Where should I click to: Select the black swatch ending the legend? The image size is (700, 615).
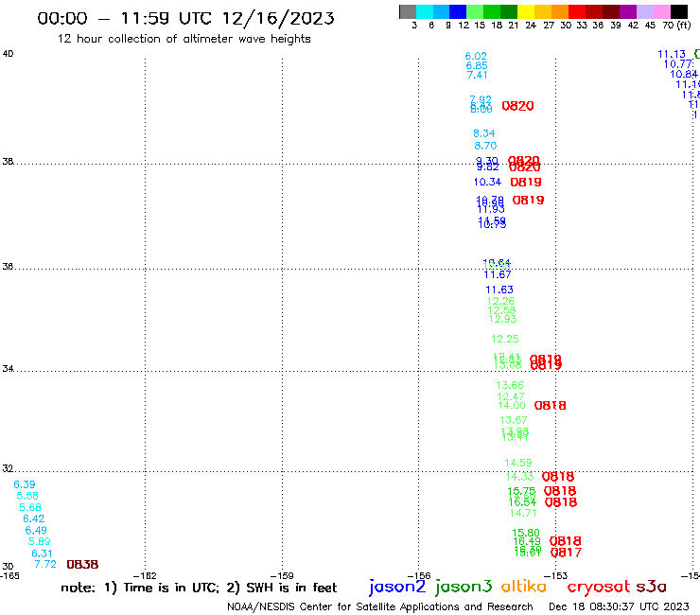point(678,11)
